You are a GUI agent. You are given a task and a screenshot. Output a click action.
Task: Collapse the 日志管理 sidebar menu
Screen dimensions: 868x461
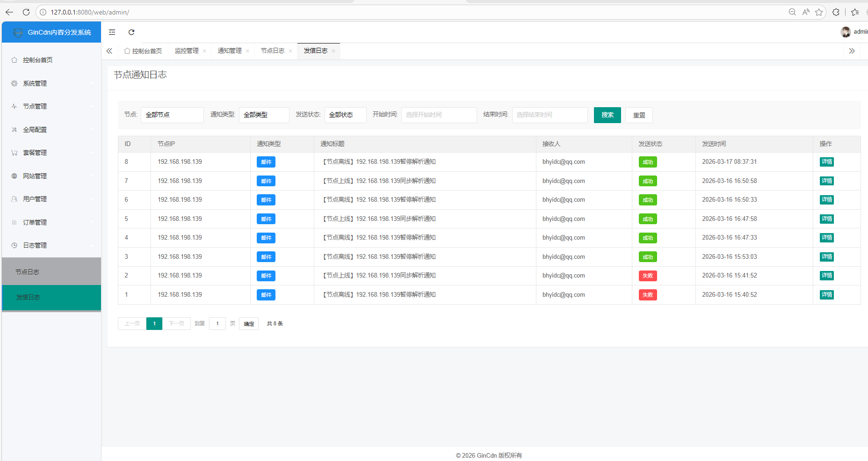(51, 245)
